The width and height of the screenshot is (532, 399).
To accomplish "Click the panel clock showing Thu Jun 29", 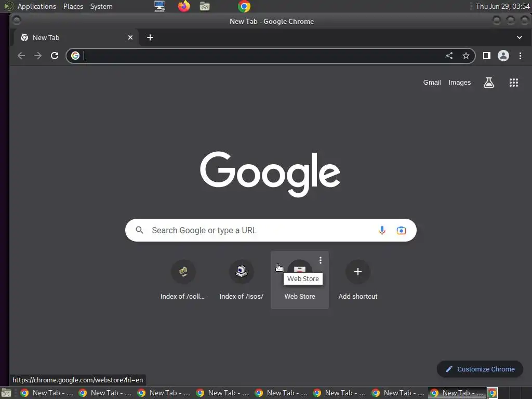I will click(502, 6).
